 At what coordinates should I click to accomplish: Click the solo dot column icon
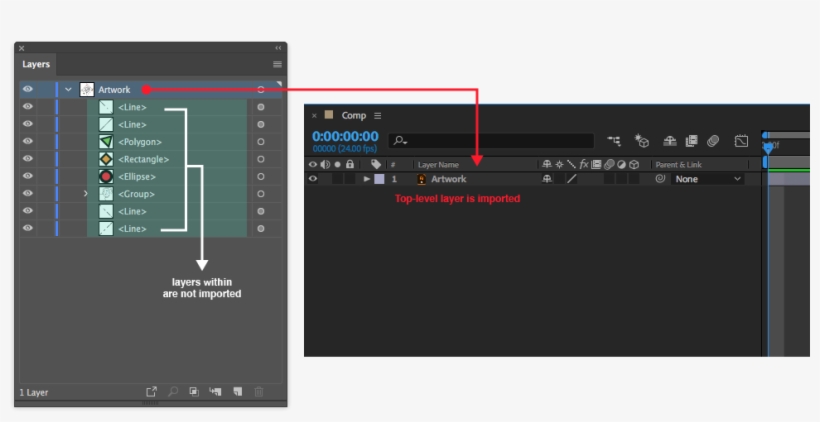(x=338, y=164)
